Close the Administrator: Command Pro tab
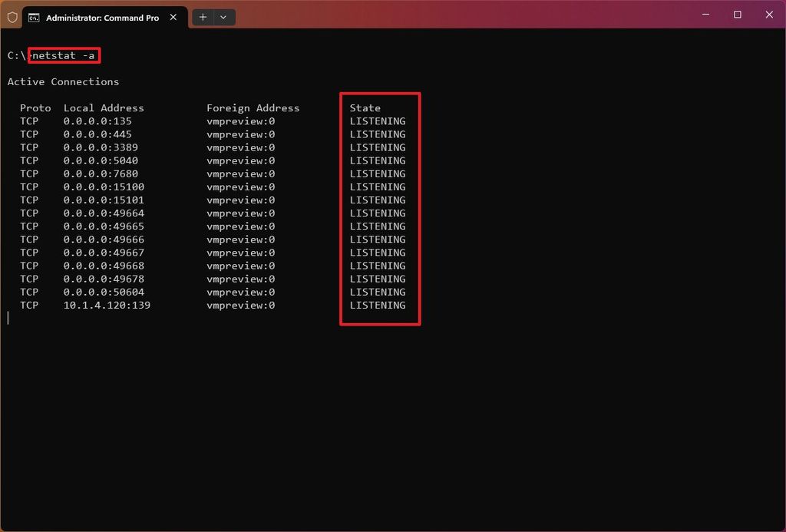 pyautogui.click(x=173, y=16)
